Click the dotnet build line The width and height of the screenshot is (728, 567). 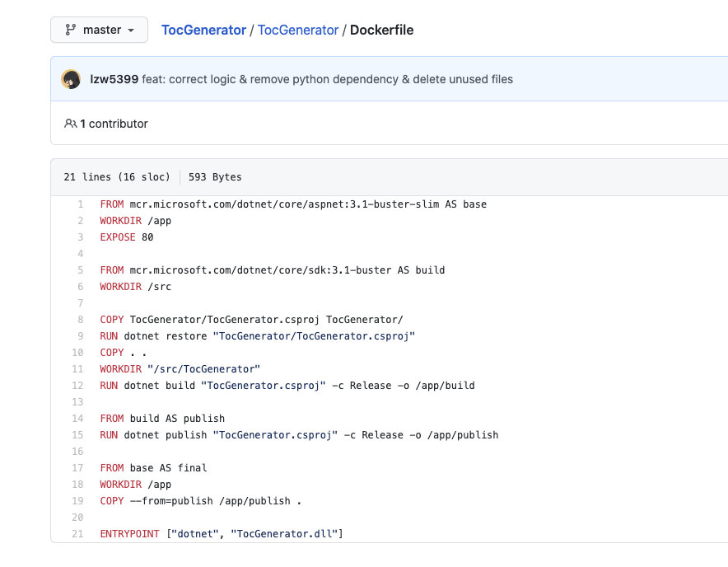tap(287, 386)
